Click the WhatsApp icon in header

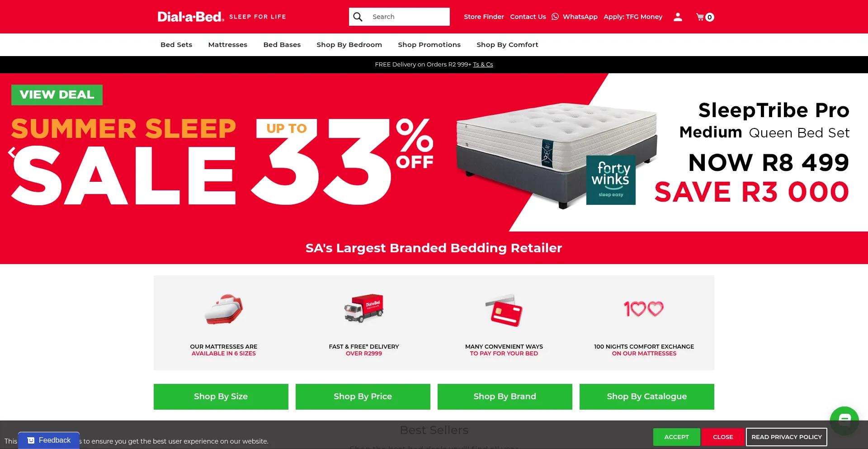pos(555,17)
